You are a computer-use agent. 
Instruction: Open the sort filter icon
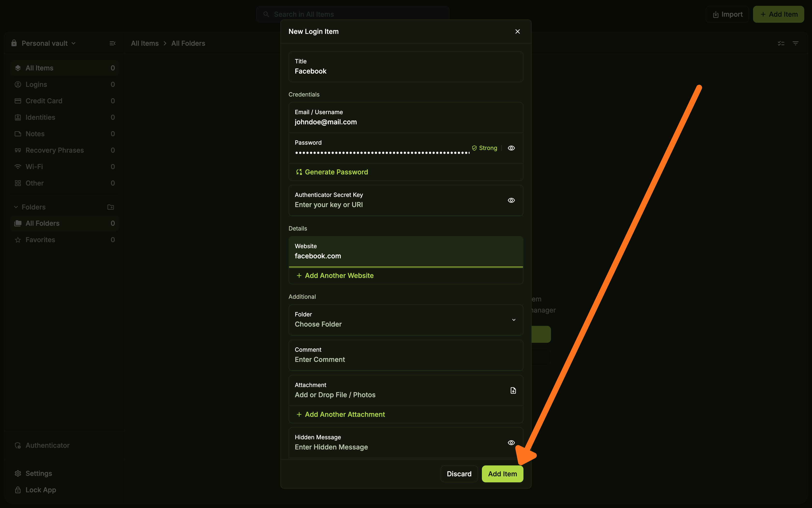795,43
